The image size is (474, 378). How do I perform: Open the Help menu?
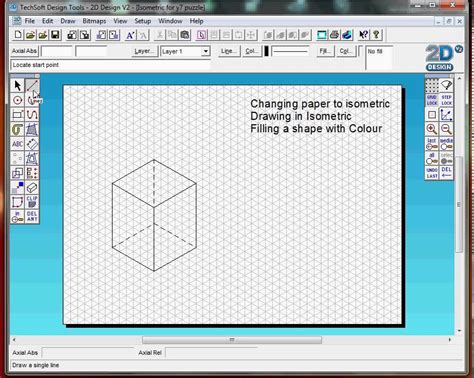coord(196,21)
